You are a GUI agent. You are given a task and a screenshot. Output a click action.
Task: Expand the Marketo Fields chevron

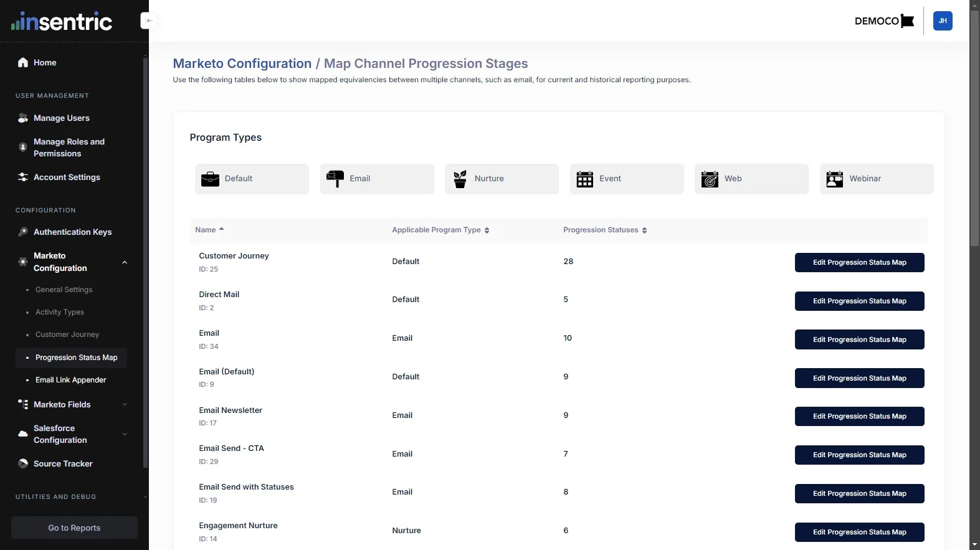coord(125,404)
